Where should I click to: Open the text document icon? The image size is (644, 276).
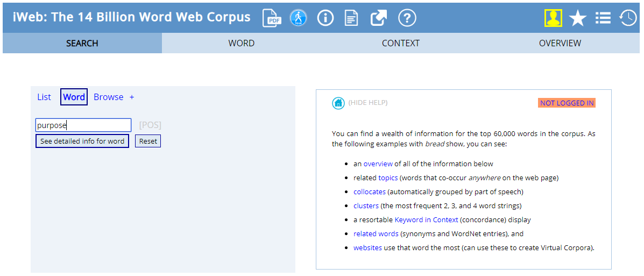coord(351,18)
